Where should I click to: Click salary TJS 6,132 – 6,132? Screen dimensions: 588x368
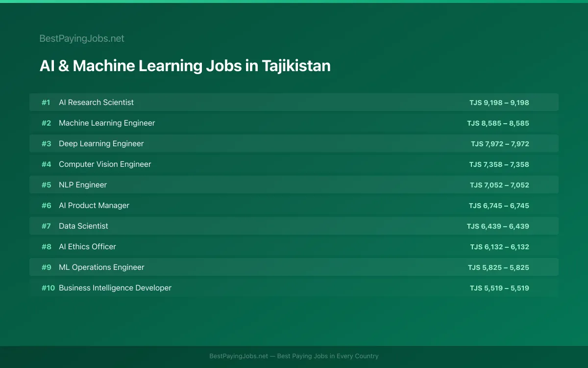pyautogui.click(x=500, y=247)
